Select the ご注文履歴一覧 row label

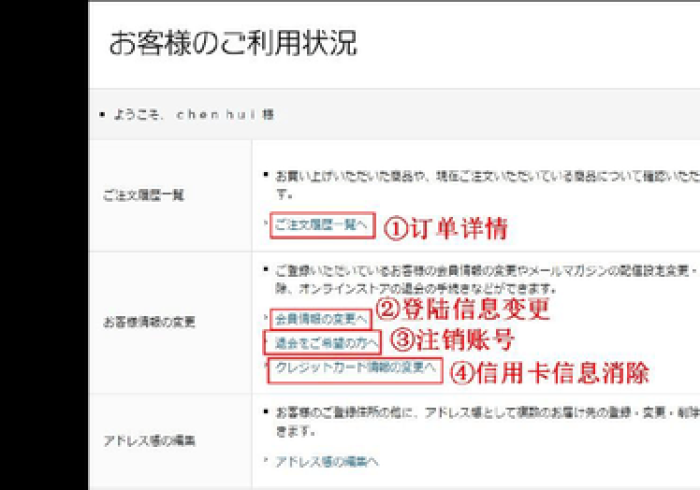(x=144, y=195)
